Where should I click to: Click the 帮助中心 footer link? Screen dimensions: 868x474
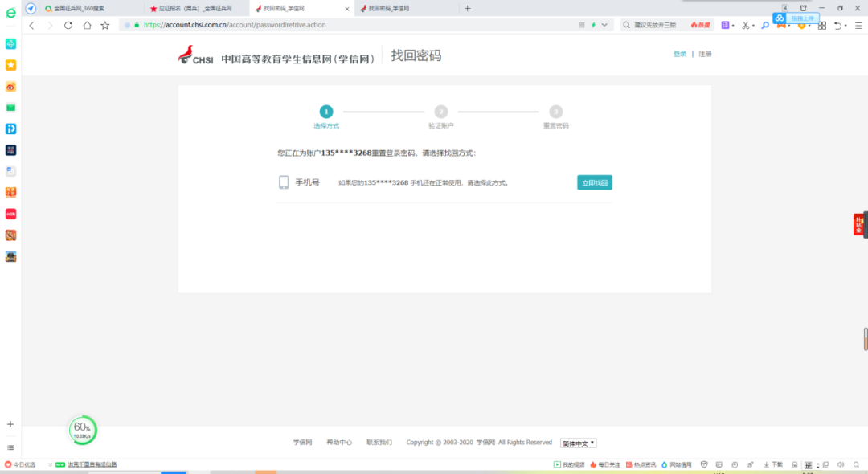[x=339, y=443]
